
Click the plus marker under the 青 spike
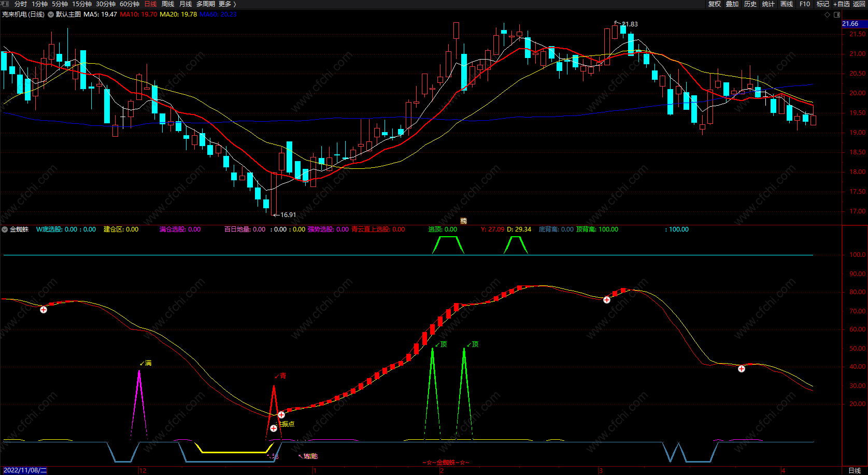coord(274,428)
